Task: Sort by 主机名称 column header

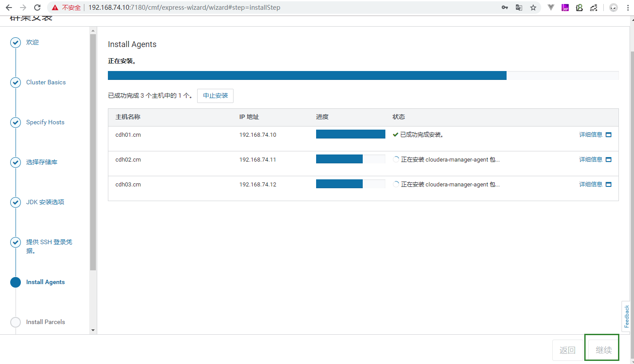Action: point(128,117)
